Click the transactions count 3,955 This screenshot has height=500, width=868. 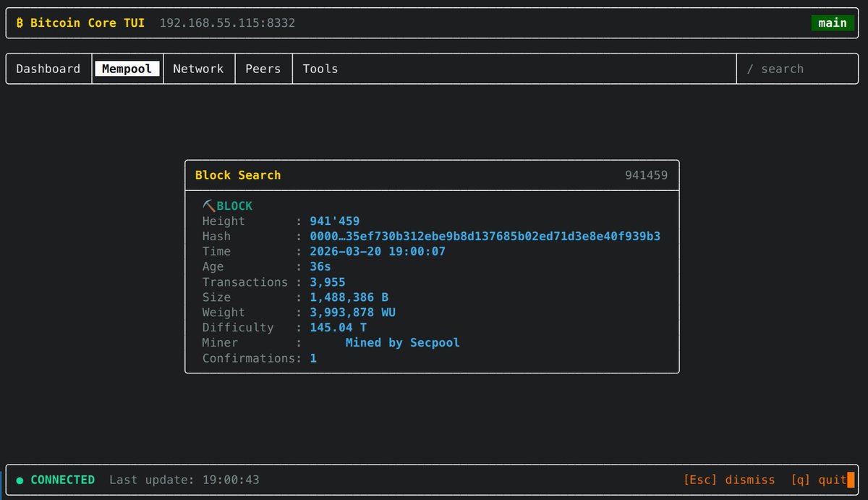[x=328, y=282]
